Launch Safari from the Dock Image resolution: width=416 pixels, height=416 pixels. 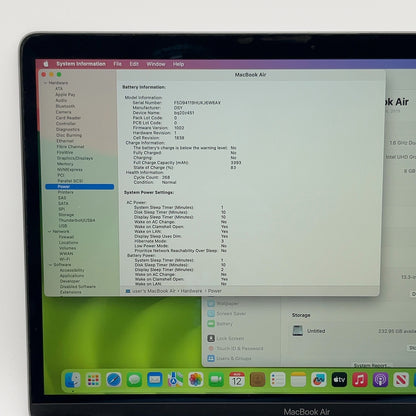tap(114, 380)
